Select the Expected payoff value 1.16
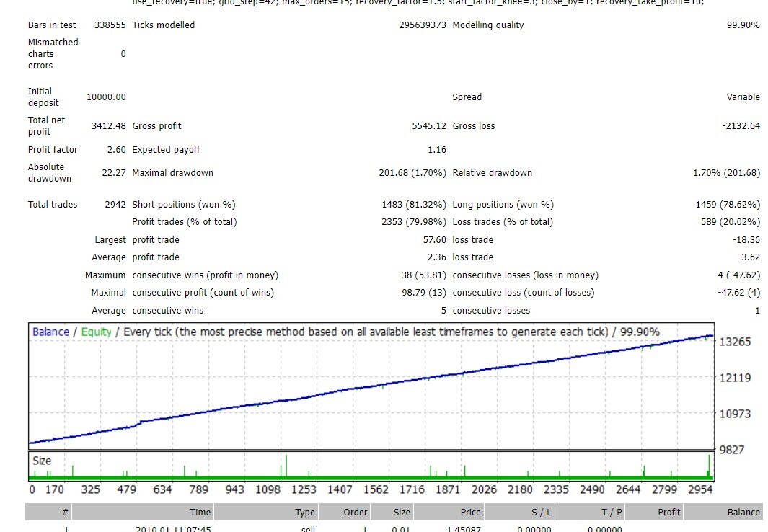Viewport: 768px width, 532px height. (437, 150)
